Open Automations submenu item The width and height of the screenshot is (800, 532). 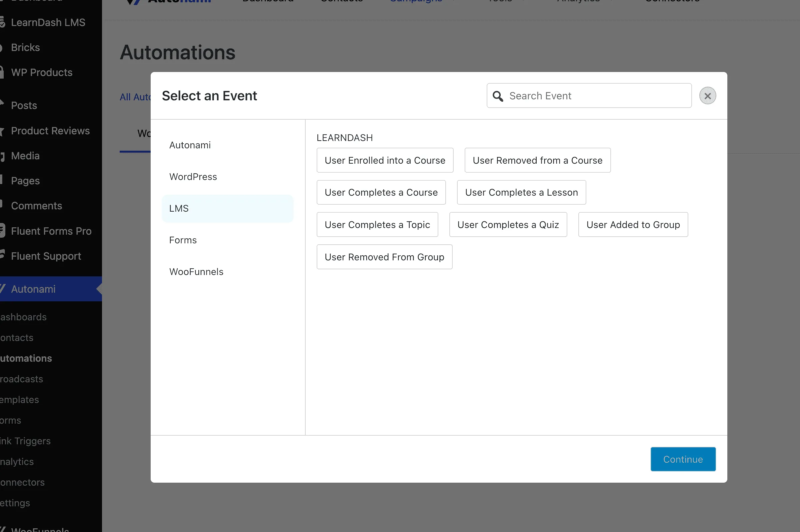coord(26,358)
